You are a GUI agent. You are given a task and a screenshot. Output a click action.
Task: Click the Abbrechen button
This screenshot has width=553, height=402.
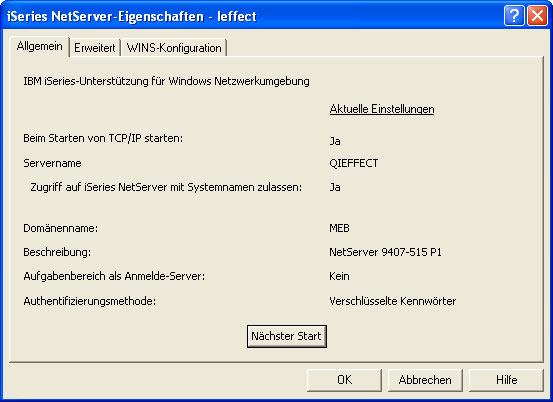(x=425, y=380)
